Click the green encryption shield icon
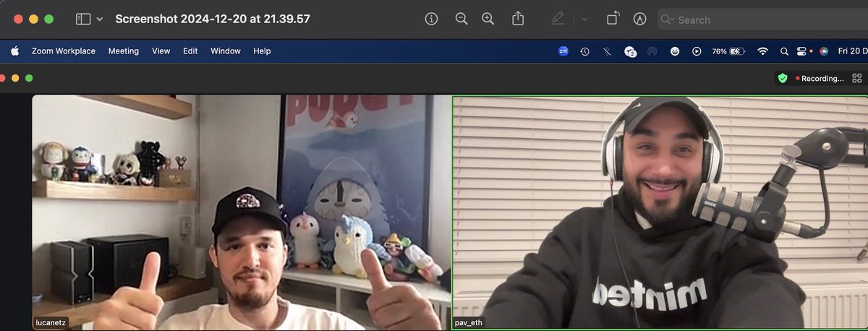 tap(782, 78)
